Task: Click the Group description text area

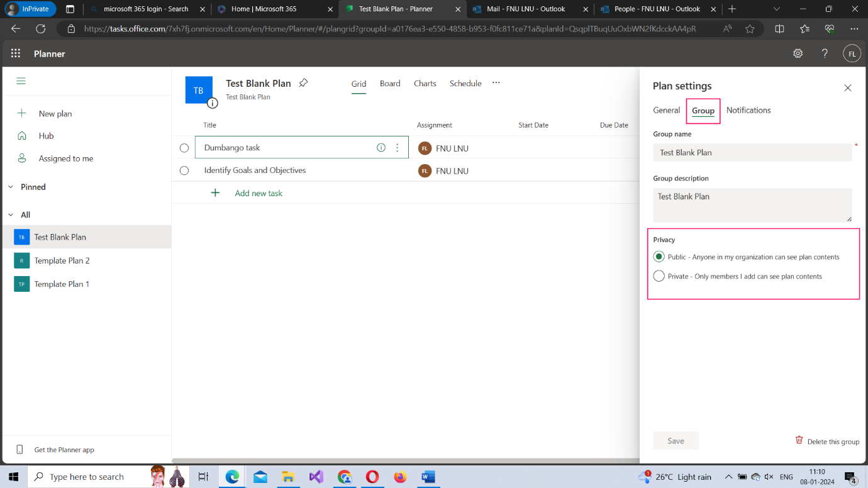Action: 752,205
